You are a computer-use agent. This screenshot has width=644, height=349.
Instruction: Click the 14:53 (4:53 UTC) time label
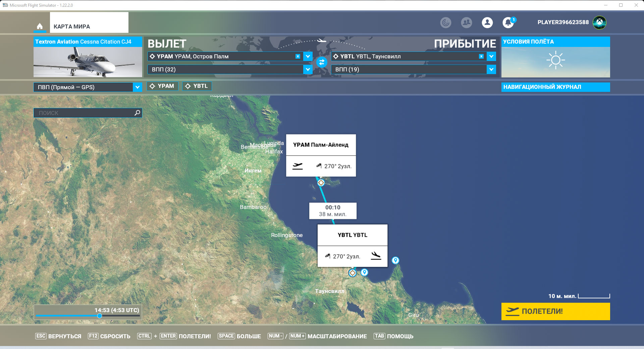tap(117, 310)
